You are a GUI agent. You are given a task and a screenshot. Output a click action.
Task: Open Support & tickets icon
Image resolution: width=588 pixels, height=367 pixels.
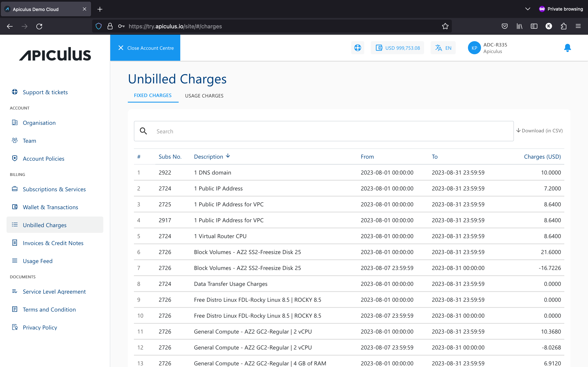click(14, 92)
